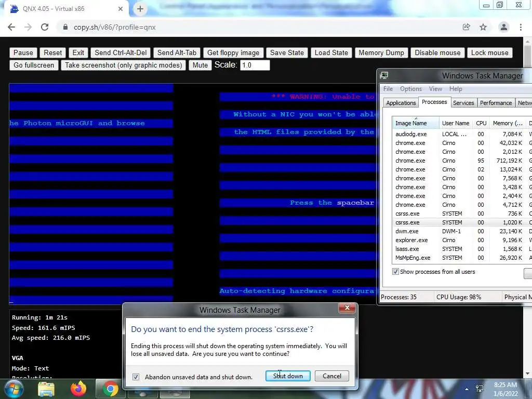
Task: Bookmark this page with star icon
Action: (483, 27)
